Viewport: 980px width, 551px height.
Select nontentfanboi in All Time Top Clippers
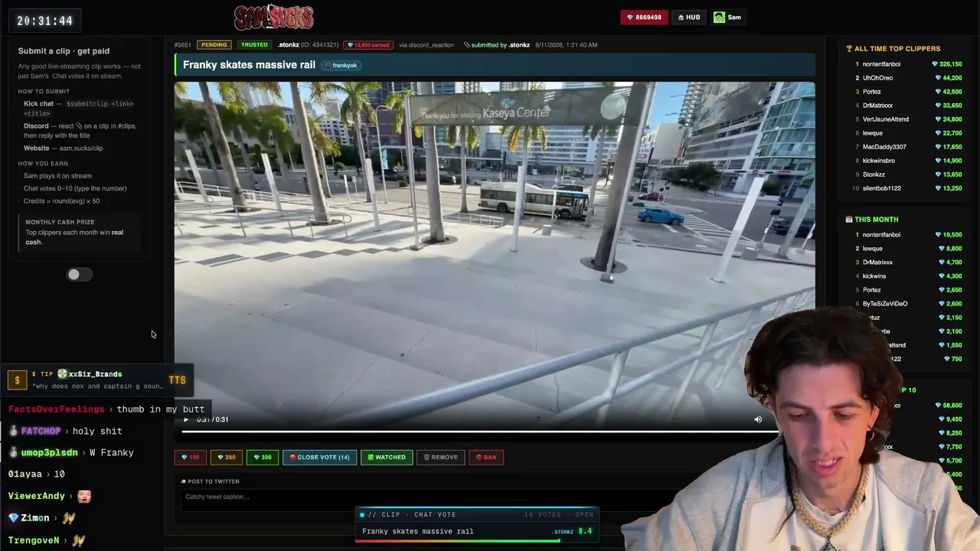881,64
